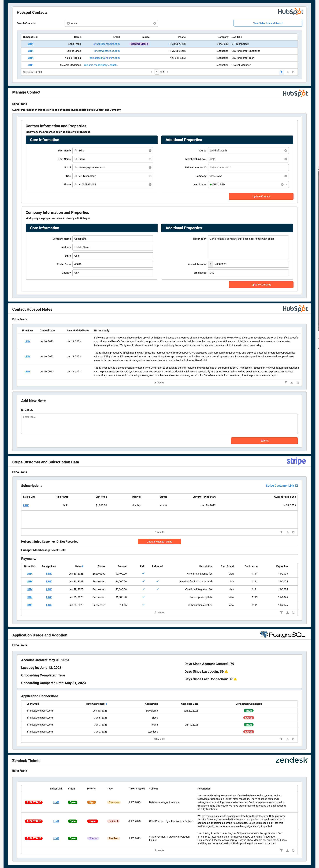Click the Days Since Last Login warning icon
Image resolution: width=319 pixels, height=868 pixels.
(x=226, y=672)
